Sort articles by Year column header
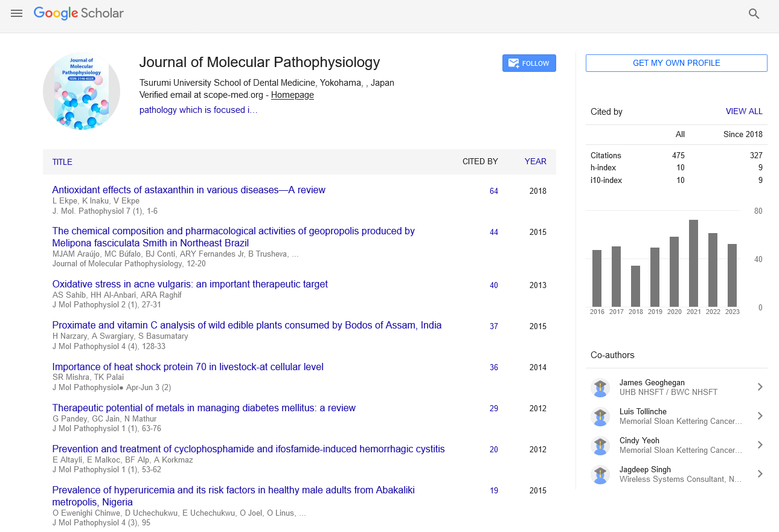The image size is (779, 532). click(x=535, y=162)
